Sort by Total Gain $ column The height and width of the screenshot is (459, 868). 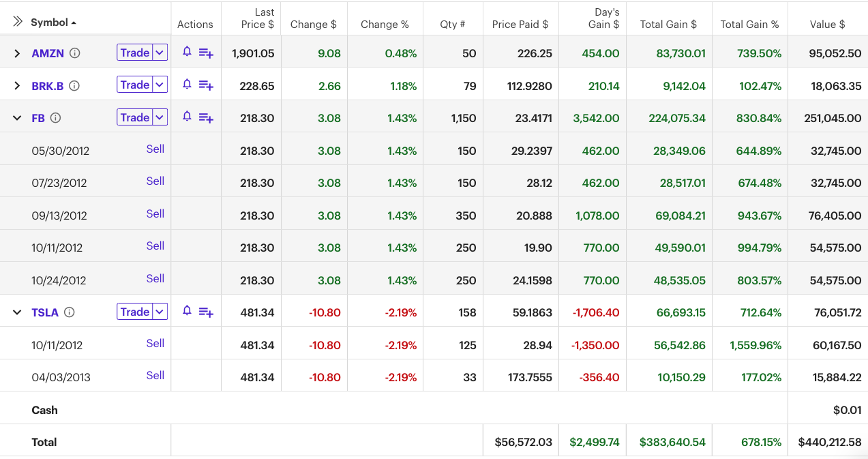point(668,24)
